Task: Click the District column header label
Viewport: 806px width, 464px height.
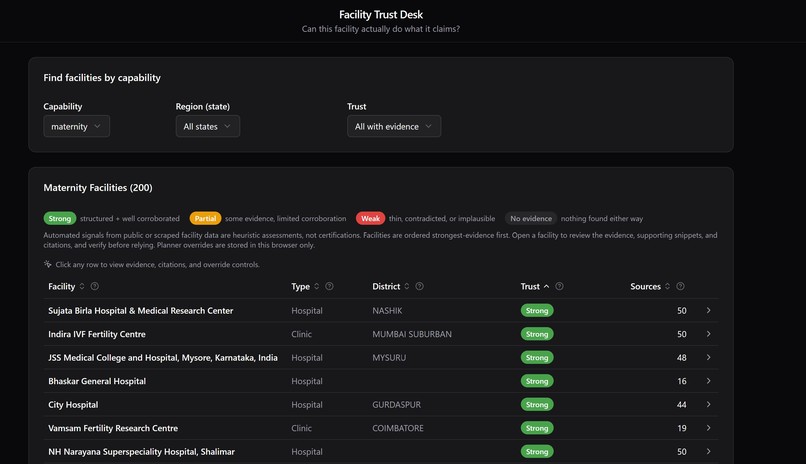Action: [x=386, y=286]
